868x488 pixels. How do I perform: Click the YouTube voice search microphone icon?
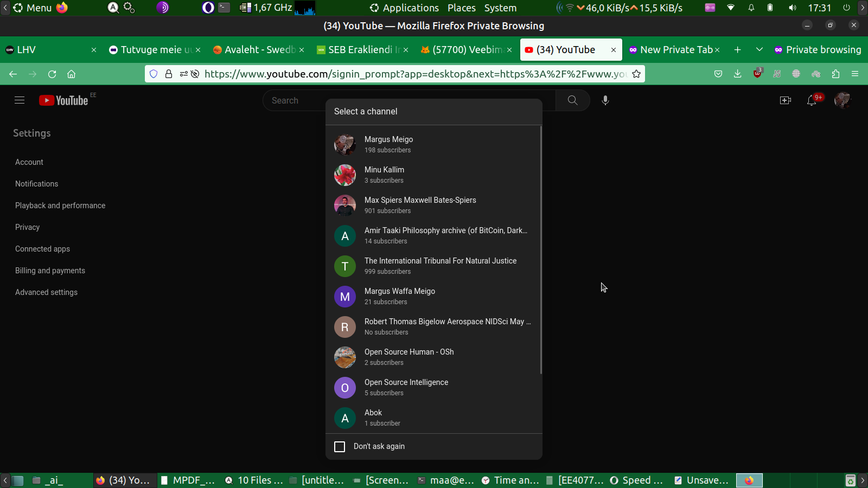click(x=605, y=100)
